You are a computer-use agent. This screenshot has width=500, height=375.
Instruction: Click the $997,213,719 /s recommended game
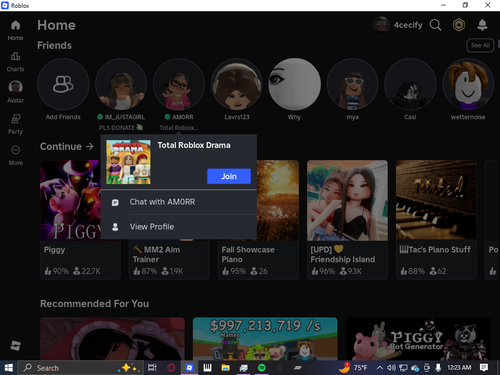coord(265,339)
